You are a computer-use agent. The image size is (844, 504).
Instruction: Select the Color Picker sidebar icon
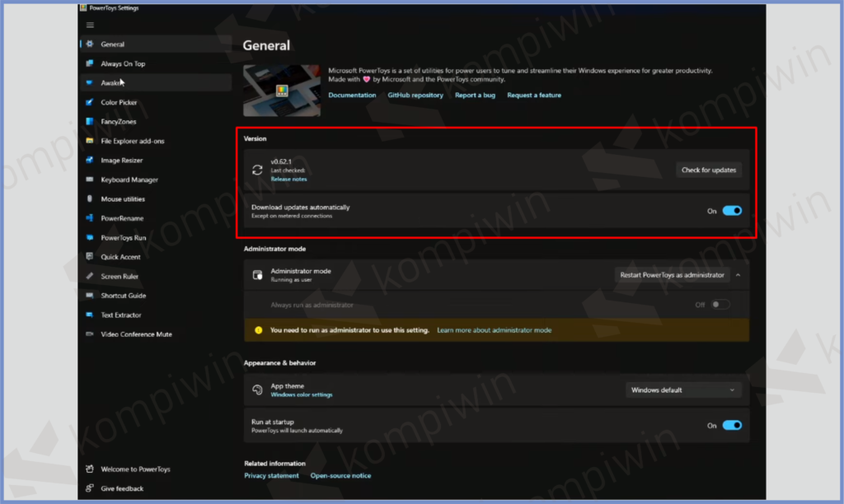[90, 102]
